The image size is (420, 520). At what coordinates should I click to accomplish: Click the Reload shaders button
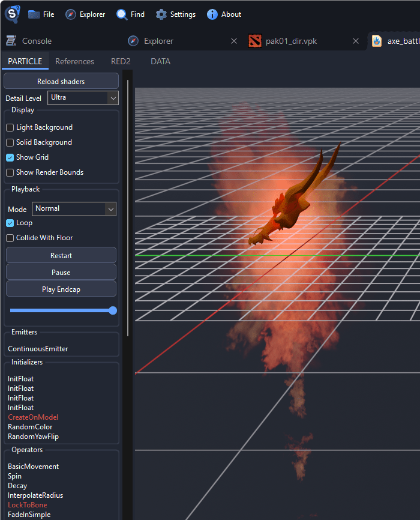(x=61, y=81)
